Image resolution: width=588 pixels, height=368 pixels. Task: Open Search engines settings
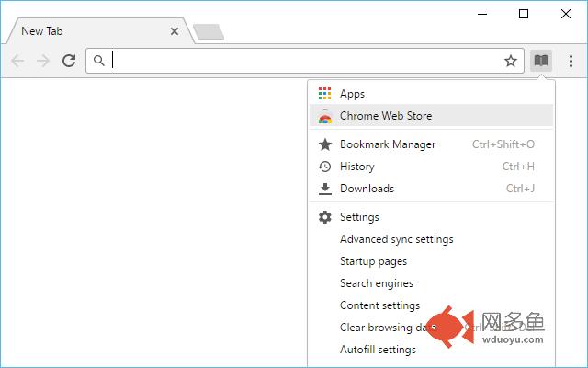[x=431, y=283]
